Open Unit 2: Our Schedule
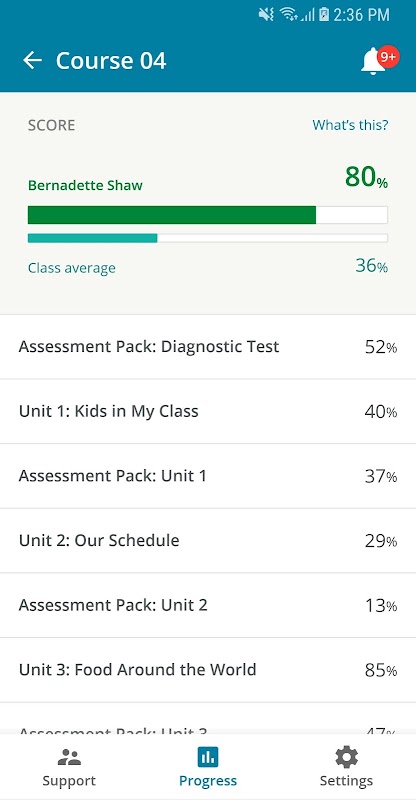 pyautogui.click(x=208, y=540)
